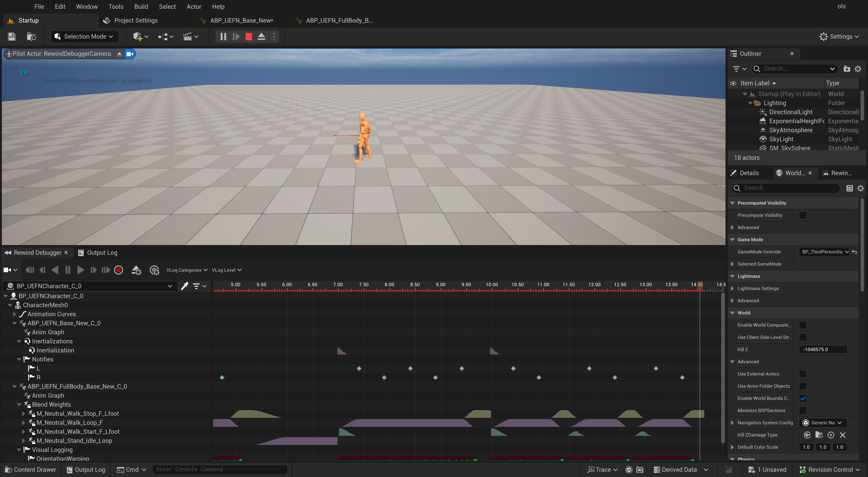Image resolution: width=868 pixels, height=477 pixels.
Task: Save the current level
Action: [x=12, y=36]
